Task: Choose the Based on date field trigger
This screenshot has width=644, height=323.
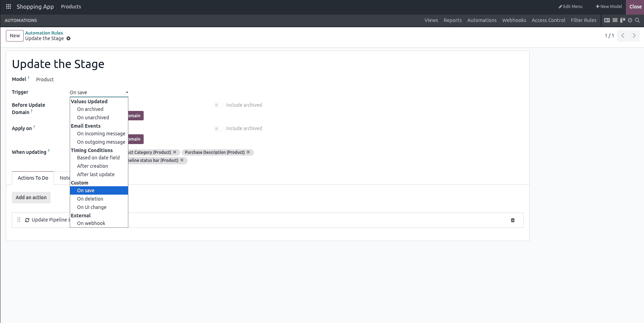Action: pyautogui.click(x=99, y=158)
